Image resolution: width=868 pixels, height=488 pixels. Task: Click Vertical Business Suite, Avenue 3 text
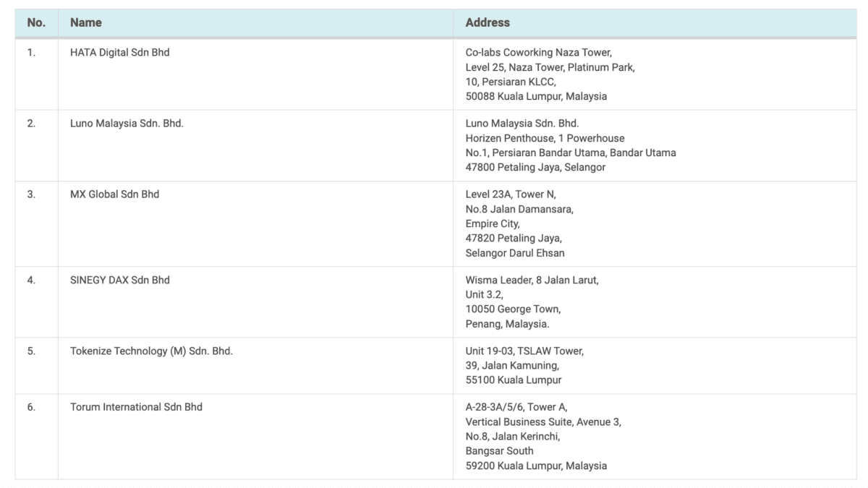[543, 421]
